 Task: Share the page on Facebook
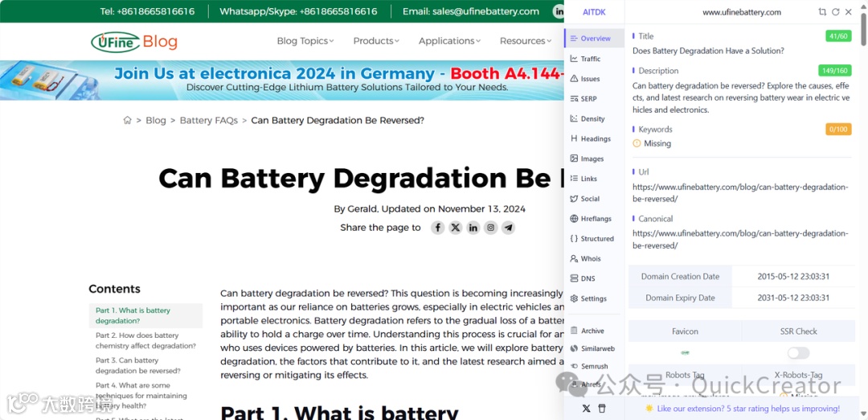(438, 227)
